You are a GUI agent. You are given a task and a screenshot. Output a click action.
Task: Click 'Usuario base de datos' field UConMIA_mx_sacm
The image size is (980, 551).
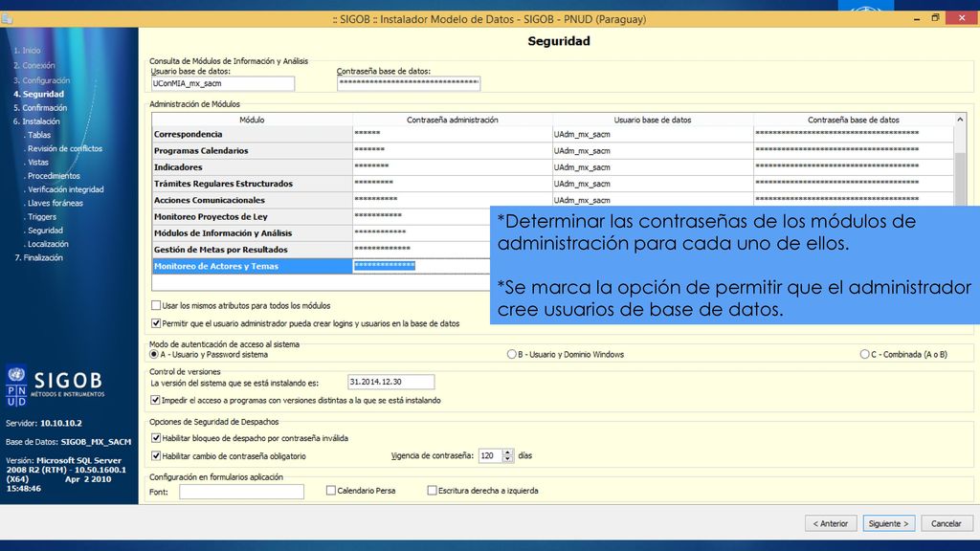click(x=222, y=83)
